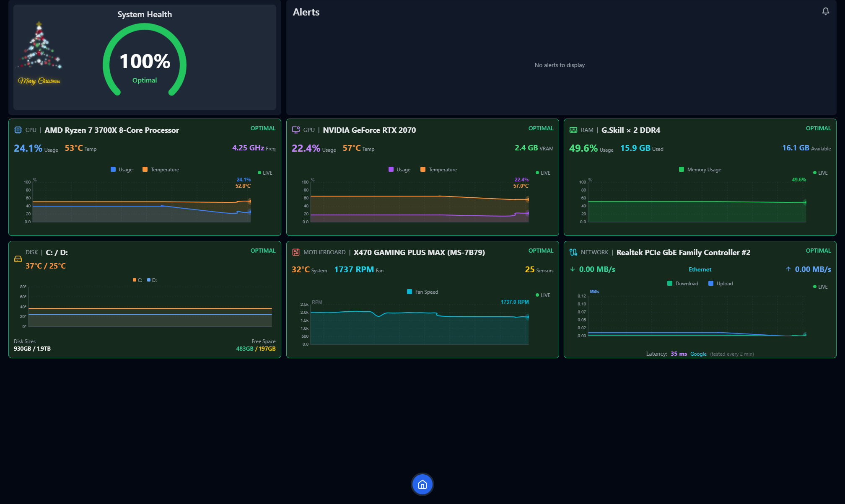Click the System Health progress gauge

[x=144, y=62]
